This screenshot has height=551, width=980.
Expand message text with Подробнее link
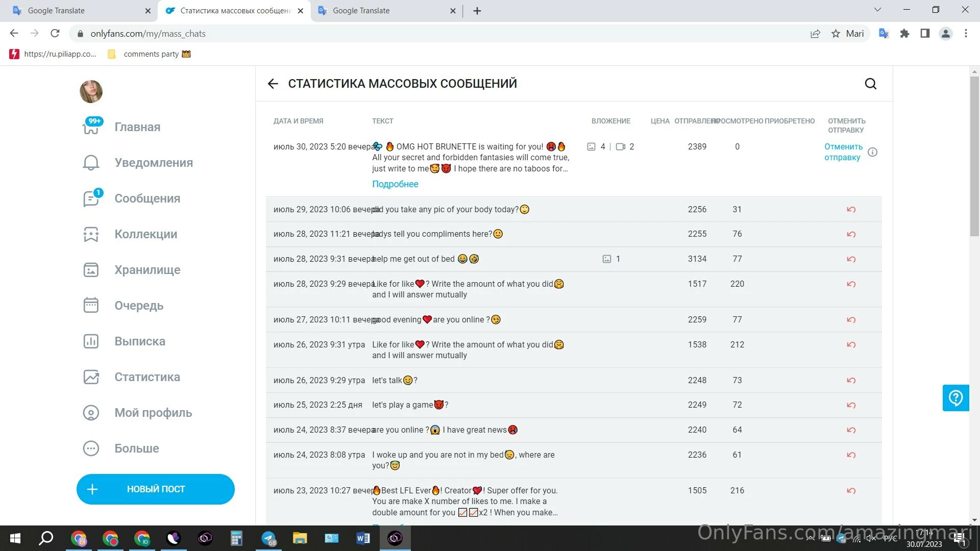coord(395,184)
